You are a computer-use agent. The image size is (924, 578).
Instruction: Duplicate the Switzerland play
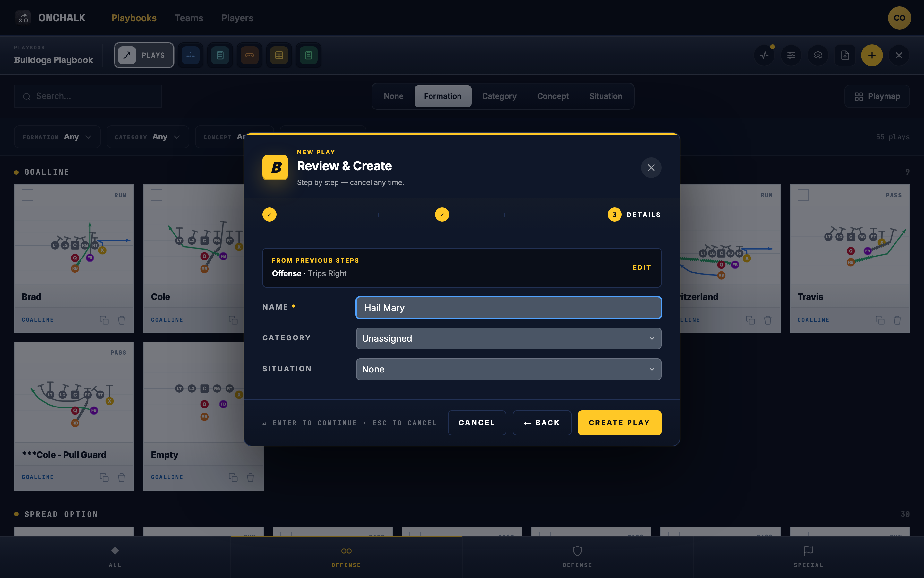(x=750, y=320)
